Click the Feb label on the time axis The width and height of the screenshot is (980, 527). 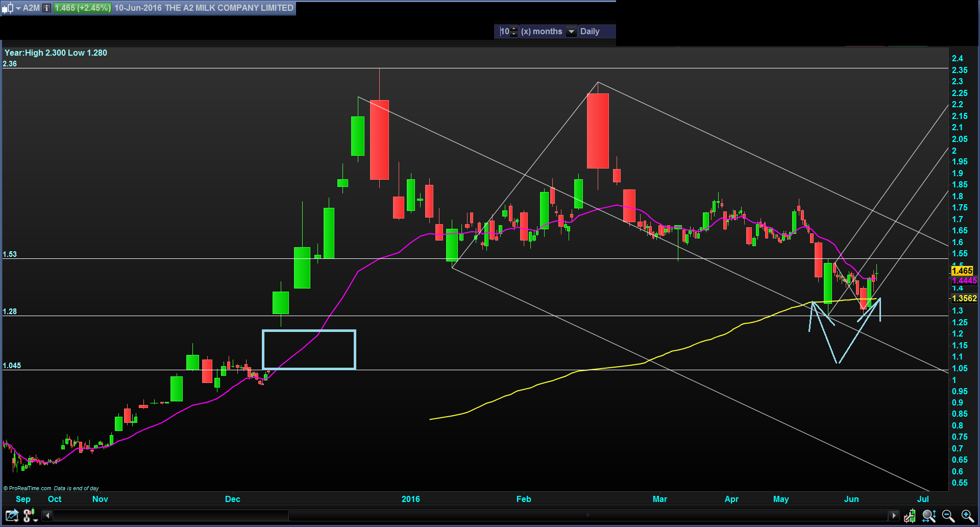pyautogui.click(x=524, y=499)
